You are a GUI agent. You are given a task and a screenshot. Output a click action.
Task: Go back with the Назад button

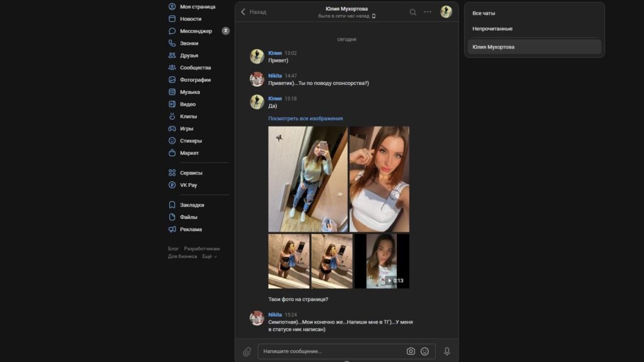[254, 12]
